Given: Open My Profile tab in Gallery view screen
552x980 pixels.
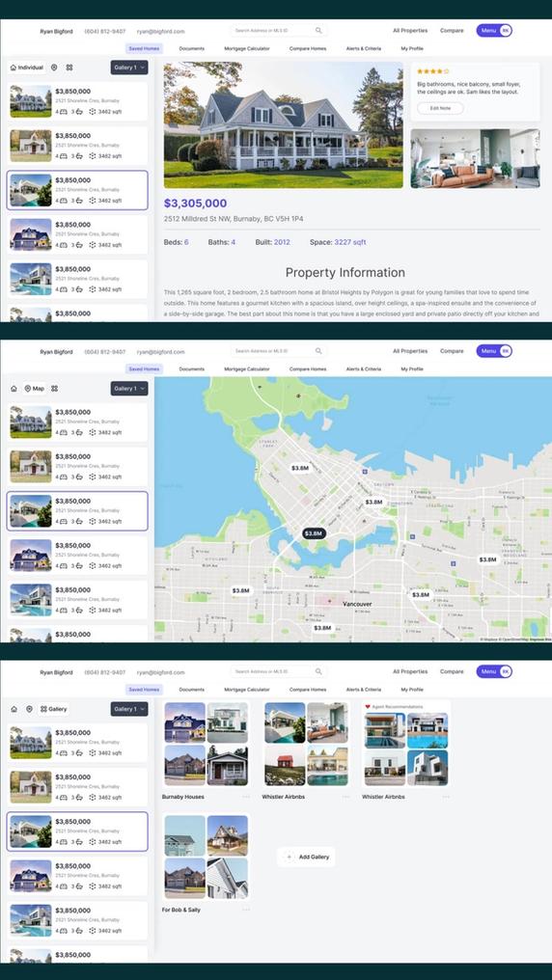Looking at the screenshot, I should coord(412,690).
